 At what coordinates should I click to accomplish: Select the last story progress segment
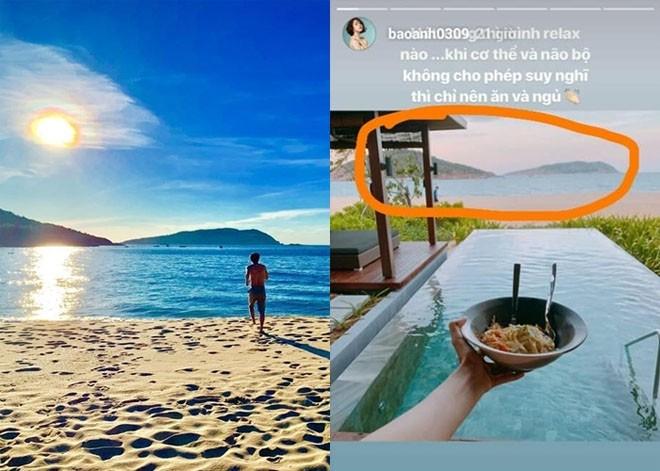(629, 9)
